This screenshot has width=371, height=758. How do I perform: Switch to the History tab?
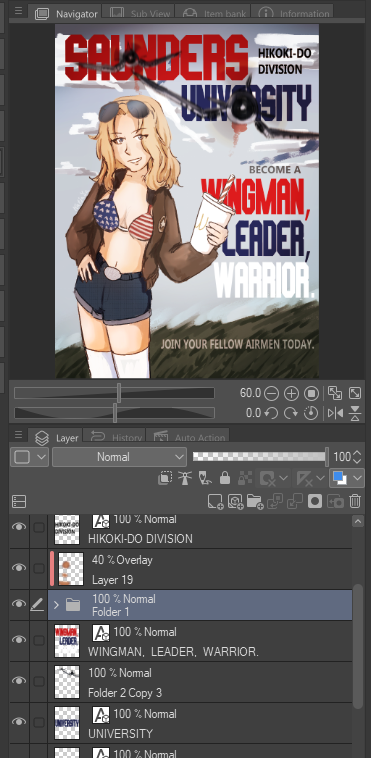(115, 437)
